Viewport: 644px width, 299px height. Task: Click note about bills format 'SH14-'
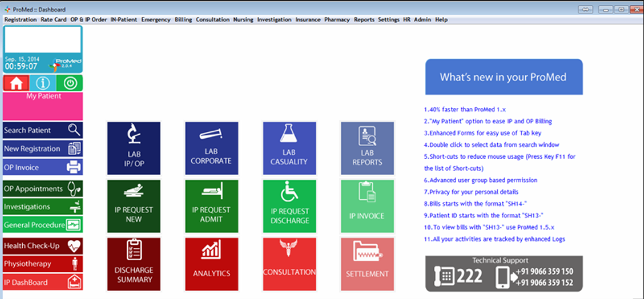tap(475, 204)
